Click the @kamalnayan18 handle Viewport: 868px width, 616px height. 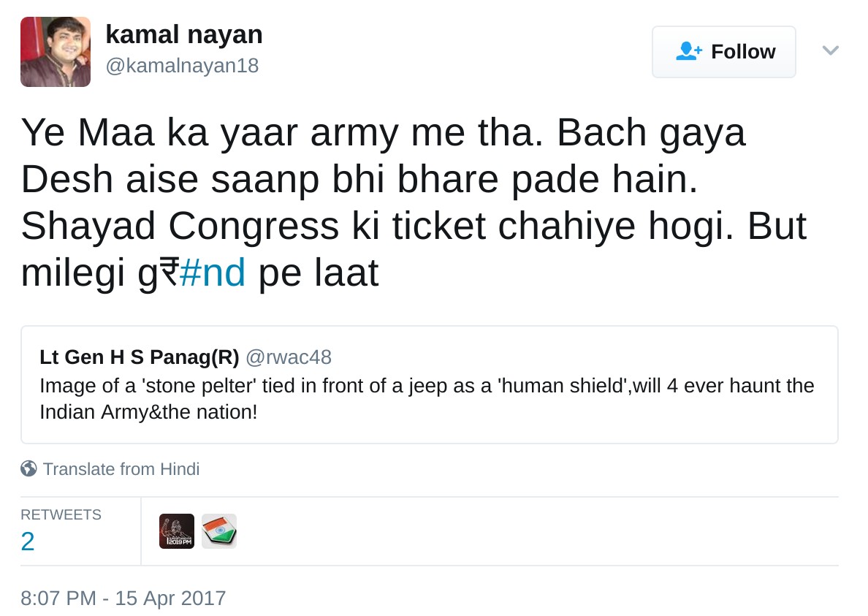182,66
